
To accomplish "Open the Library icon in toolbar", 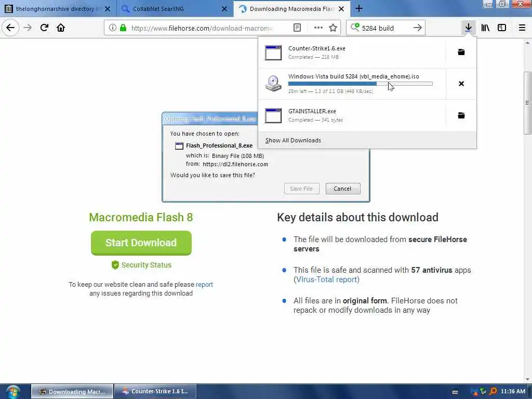I will tap(485, 28).
